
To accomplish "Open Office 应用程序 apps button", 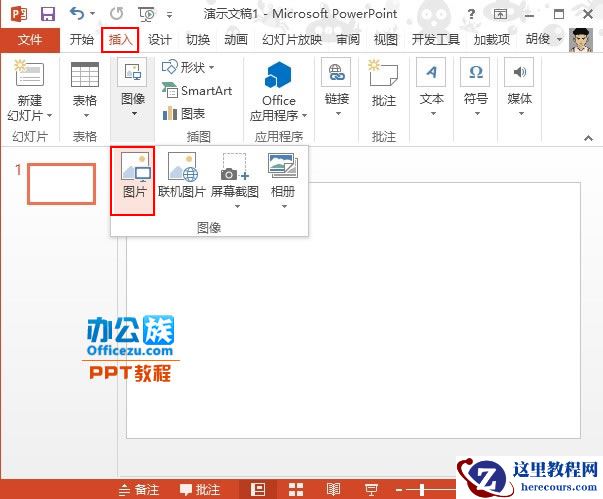I will [x=278, y=91].
